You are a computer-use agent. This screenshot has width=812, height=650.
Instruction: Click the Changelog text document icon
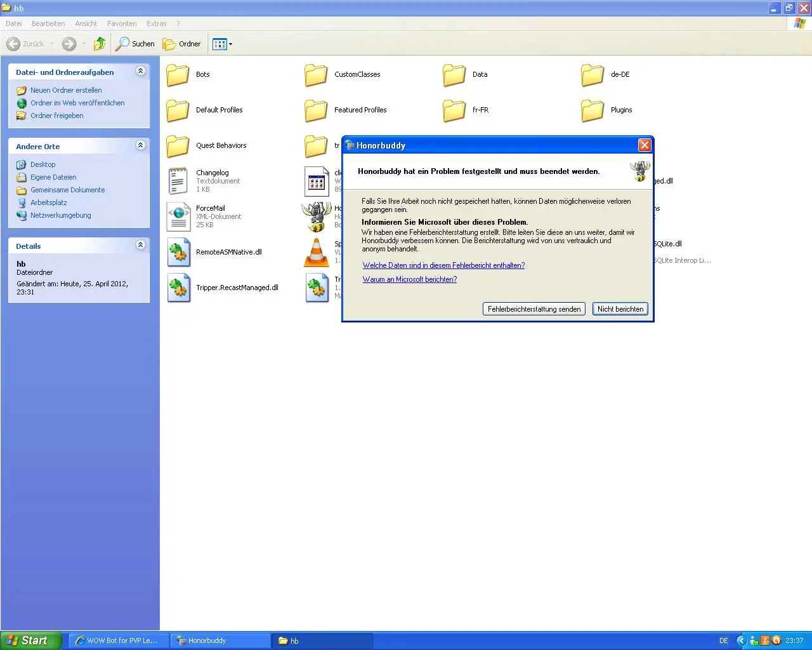pyautogui.click(x=178, y=181)
